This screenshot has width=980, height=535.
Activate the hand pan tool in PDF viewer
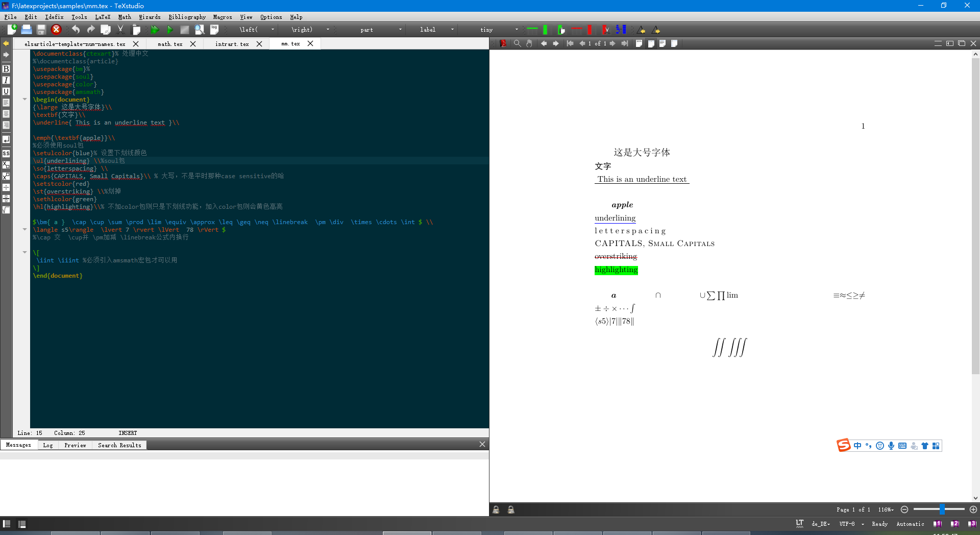click(529, 43)
